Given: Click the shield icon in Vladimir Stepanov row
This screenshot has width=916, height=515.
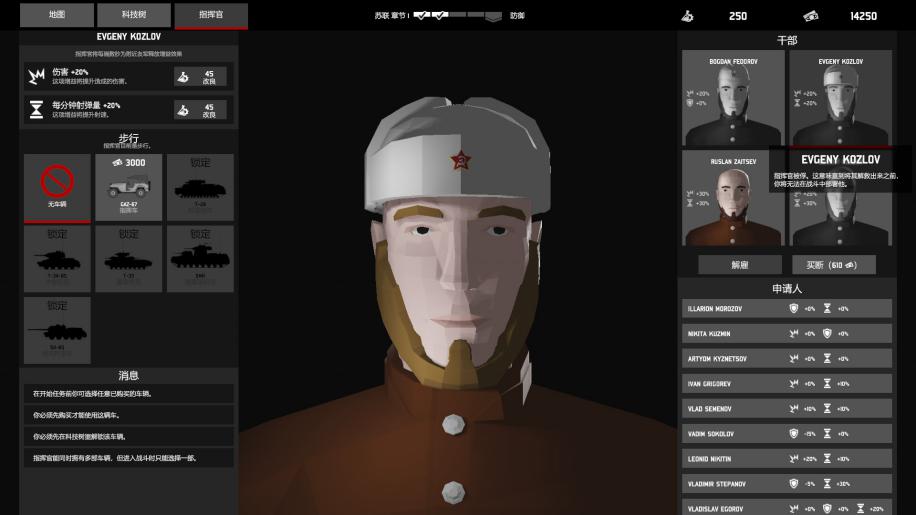Looking at the screenshot, I should click(x=793, y=483).
